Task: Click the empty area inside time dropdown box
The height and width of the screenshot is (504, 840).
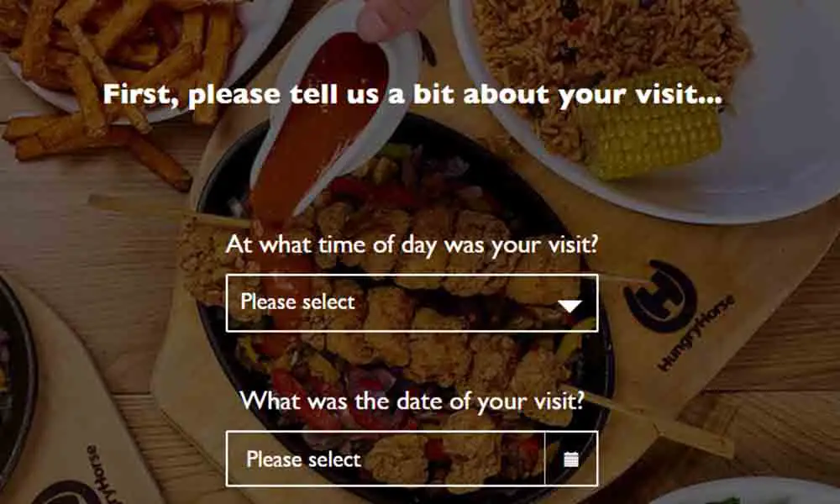Action: click(455, 303)
